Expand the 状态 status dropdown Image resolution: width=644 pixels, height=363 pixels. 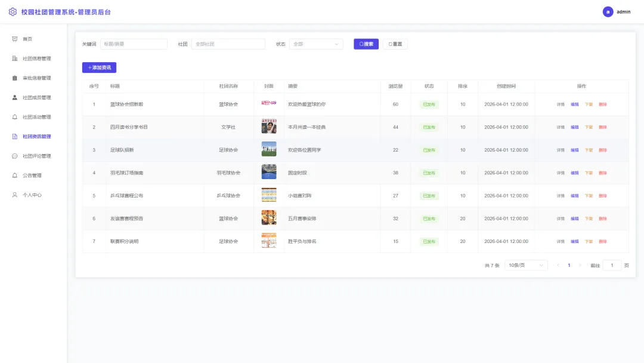click(x=316, y=44)
